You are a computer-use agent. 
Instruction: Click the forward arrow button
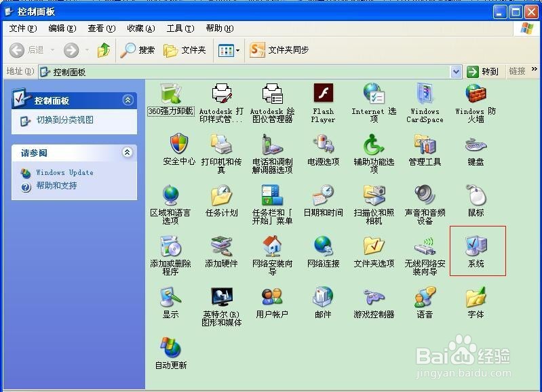point(71,50)
